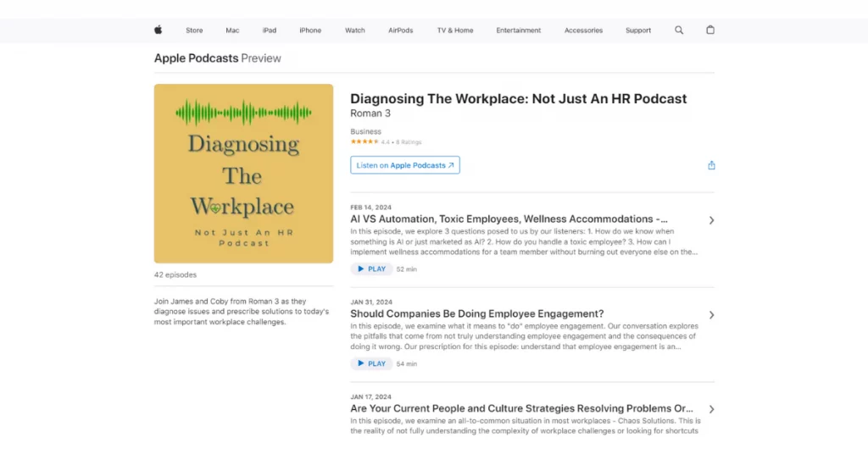Click the JAN 17, 2024 date
The height and width of the screenshot is (454, 868).
[x=371, y=396]
